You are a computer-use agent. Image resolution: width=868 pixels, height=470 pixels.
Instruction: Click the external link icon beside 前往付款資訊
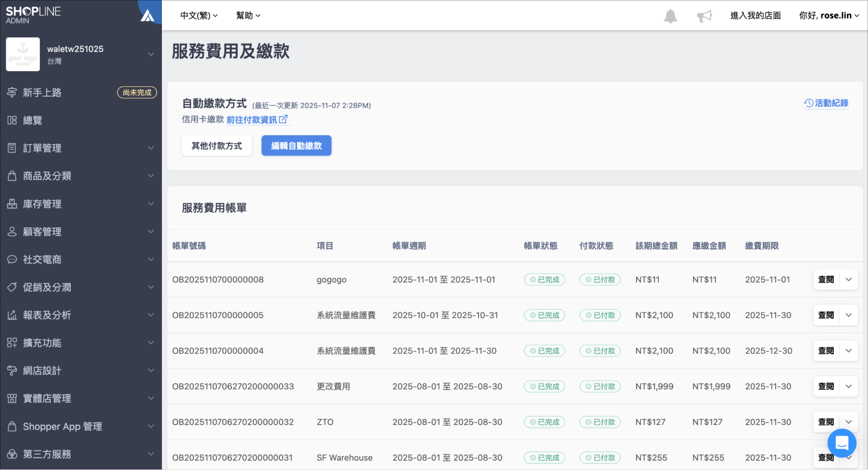[x=283, y=119]
